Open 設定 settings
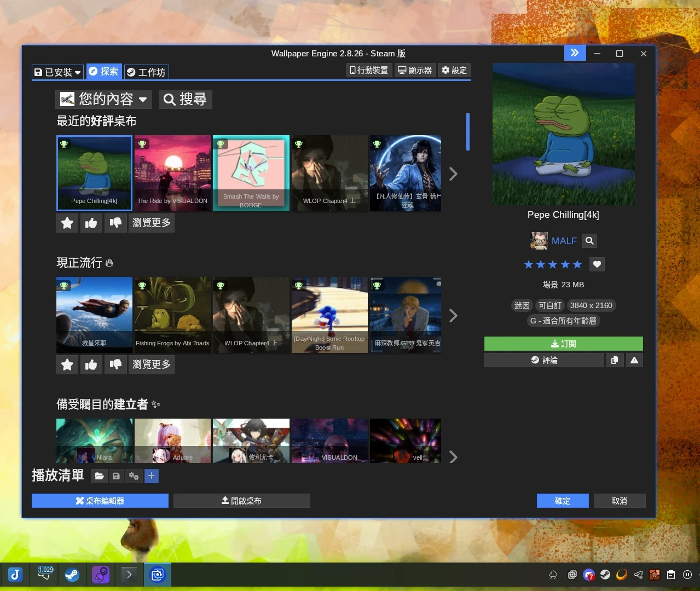 [454, 70]
